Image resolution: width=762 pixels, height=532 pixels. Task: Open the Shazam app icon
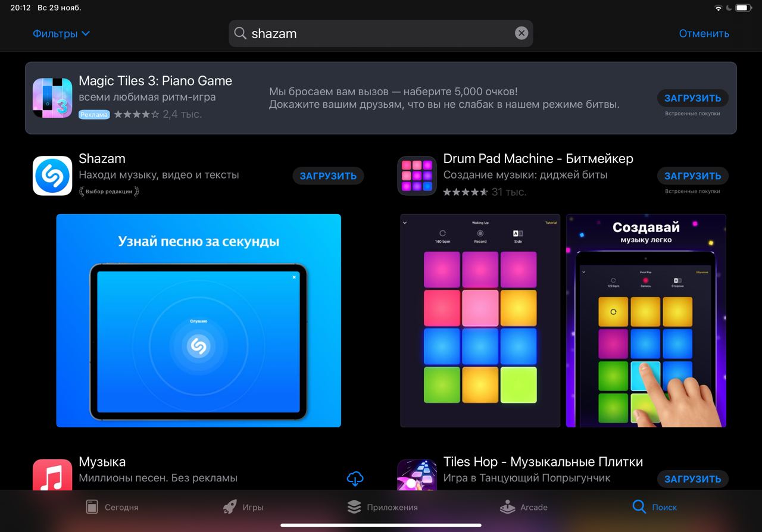(52, 176)
